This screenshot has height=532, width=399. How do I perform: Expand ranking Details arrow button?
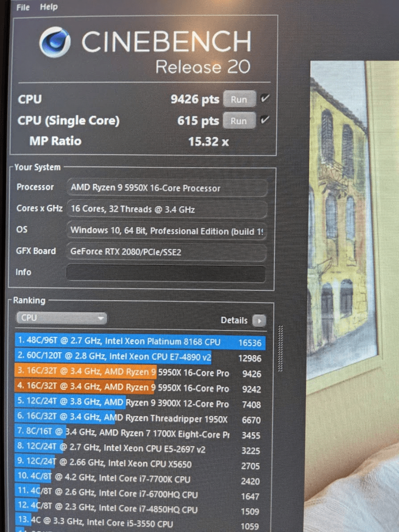click(x=259, y=320)
